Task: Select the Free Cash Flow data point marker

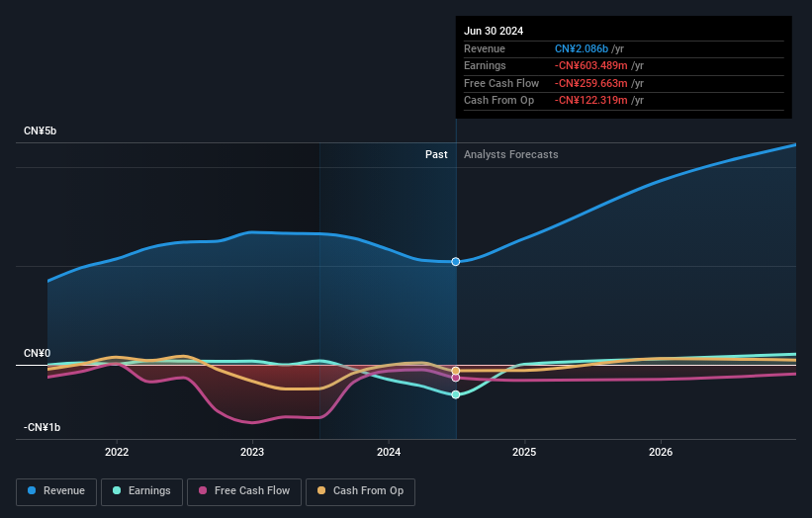Action: tap(456, 378)
